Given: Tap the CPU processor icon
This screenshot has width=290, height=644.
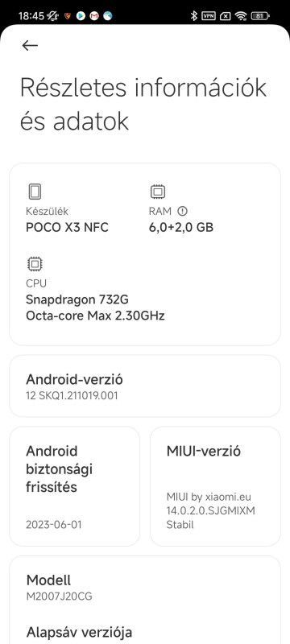Looking at the screenshot, I should coord(35,264).
